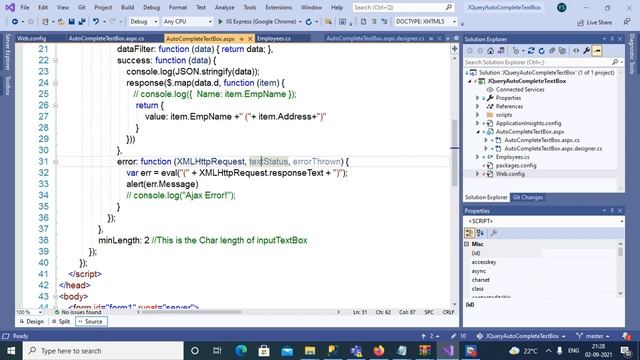This screenshot has width=640, height=360.
Task: Click the Windows Start button
Action: pos(11,351)
